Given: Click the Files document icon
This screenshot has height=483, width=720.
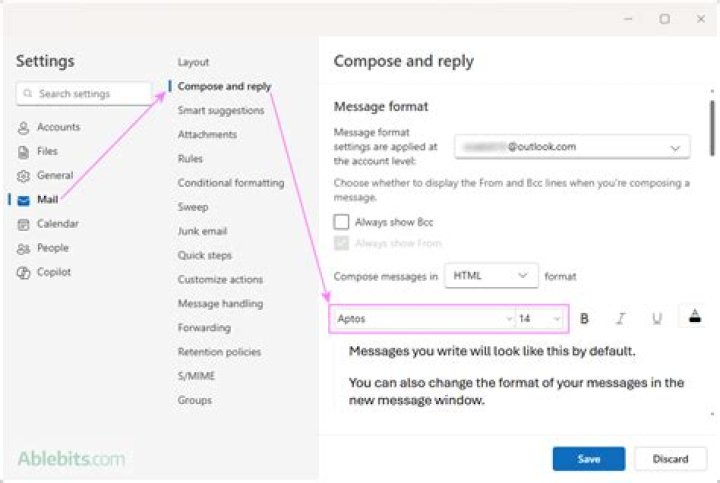Looking at the screenshot, I should click(23, 152).
